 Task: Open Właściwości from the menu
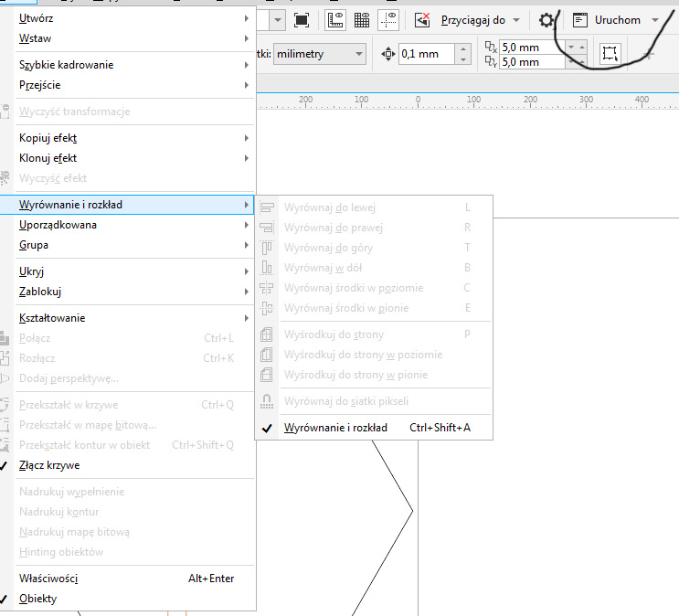(48, 579)
